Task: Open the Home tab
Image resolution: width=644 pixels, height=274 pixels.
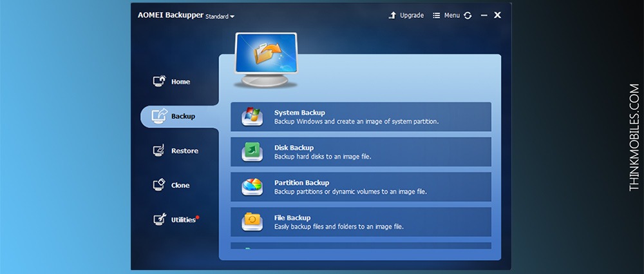Action: [180, 81]
